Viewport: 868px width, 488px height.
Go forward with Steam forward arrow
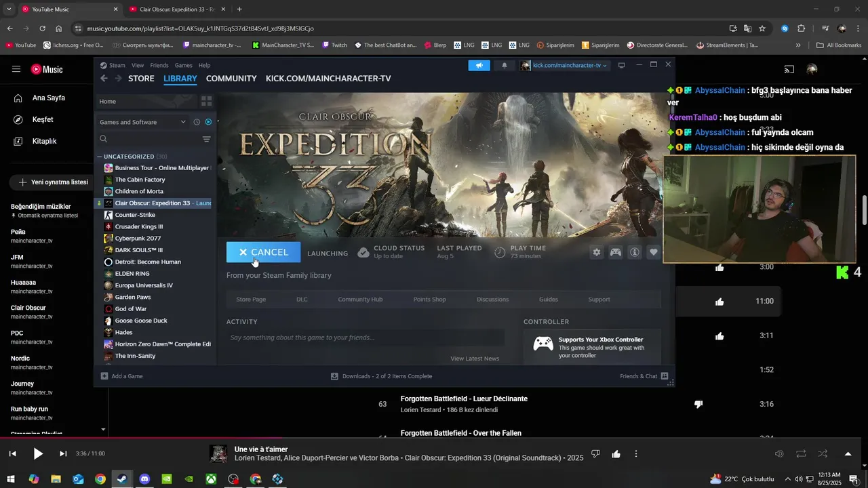pyautogui.click(x=118, y=79)
